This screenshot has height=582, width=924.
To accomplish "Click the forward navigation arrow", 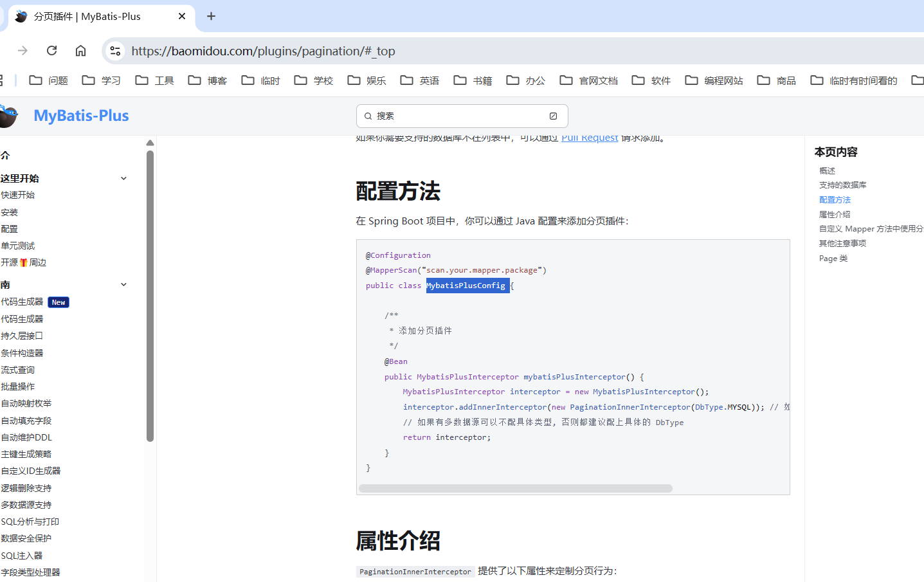I will (23, 51).
